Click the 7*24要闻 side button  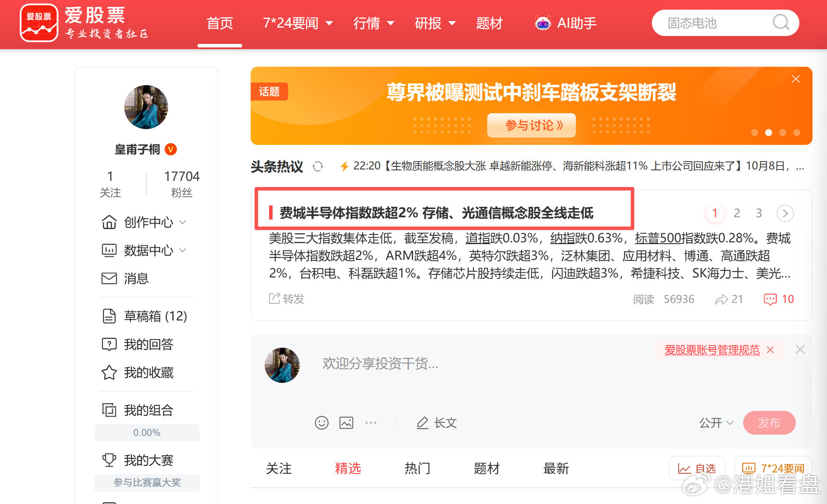coord(773,468)
